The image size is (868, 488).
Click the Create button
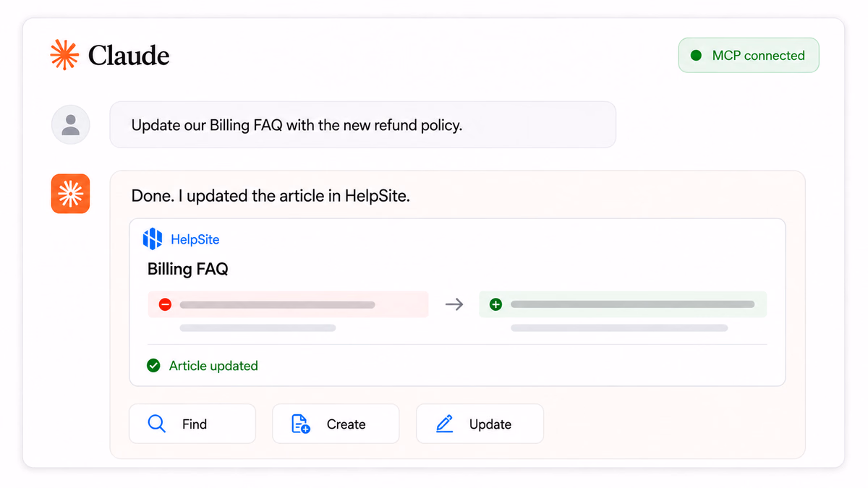336,424
